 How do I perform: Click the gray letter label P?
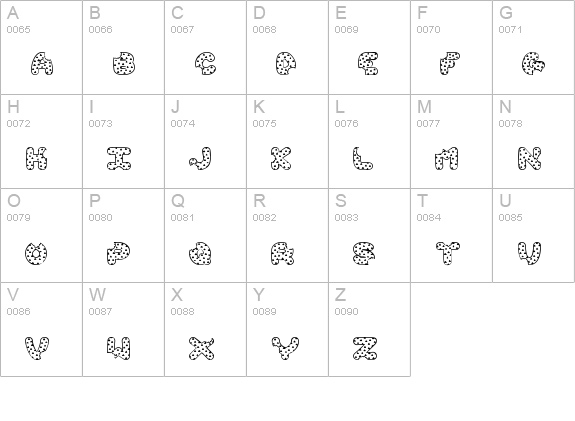[x=95, y=201]
